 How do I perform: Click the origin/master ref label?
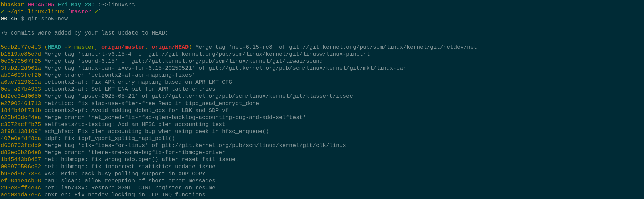tap(123, 47)
